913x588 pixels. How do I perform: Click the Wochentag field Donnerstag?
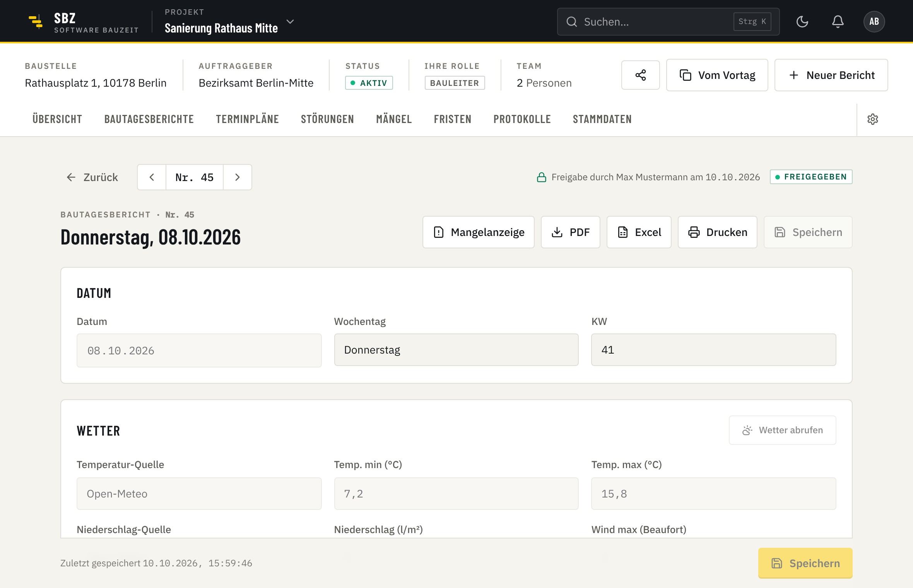[x=456, y=350]
